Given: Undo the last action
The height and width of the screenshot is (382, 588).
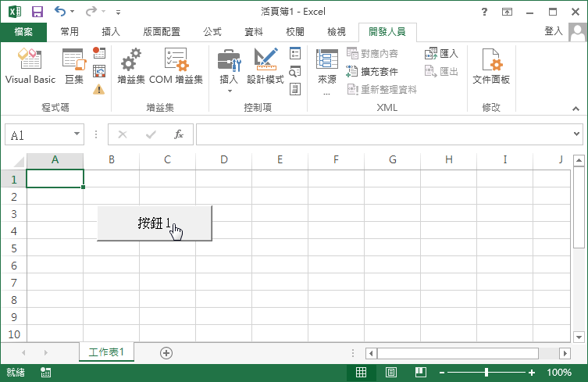Looking at the screenshot, I should pyautogui.click(x=60, y=11).
